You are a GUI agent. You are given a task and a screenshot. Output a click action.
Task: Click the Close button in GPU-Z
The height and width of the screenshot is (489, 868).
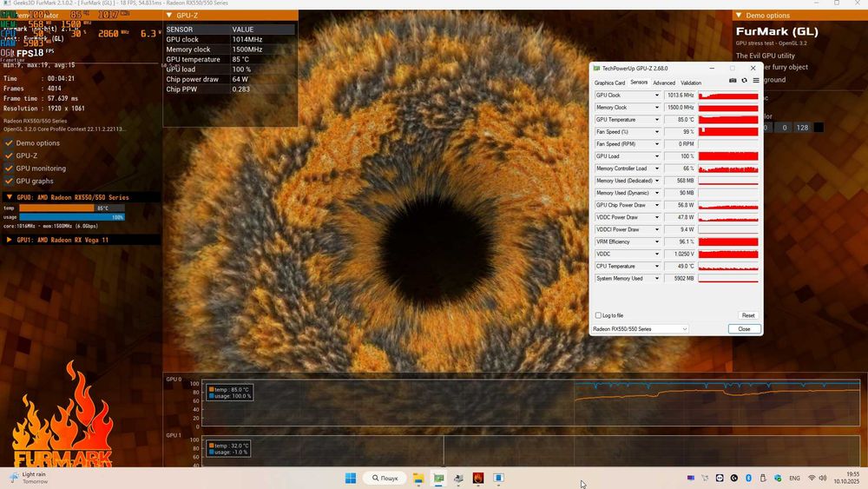(x=744, y=329)
